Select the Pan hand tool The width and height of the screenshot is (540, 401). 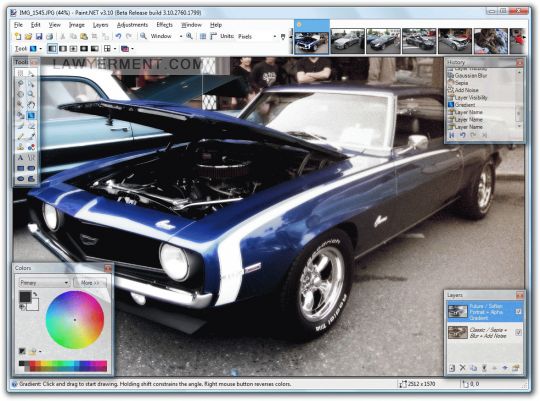(x=31, y=105)
